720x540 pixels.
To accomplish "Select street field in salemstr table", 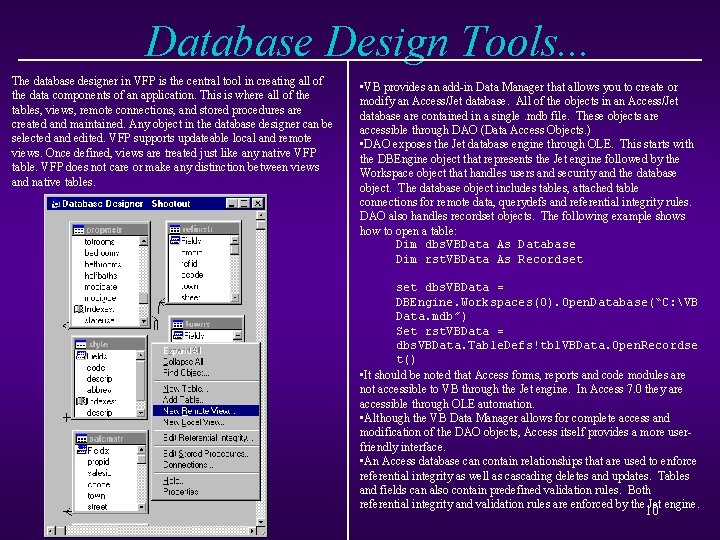I will [97, 507].
